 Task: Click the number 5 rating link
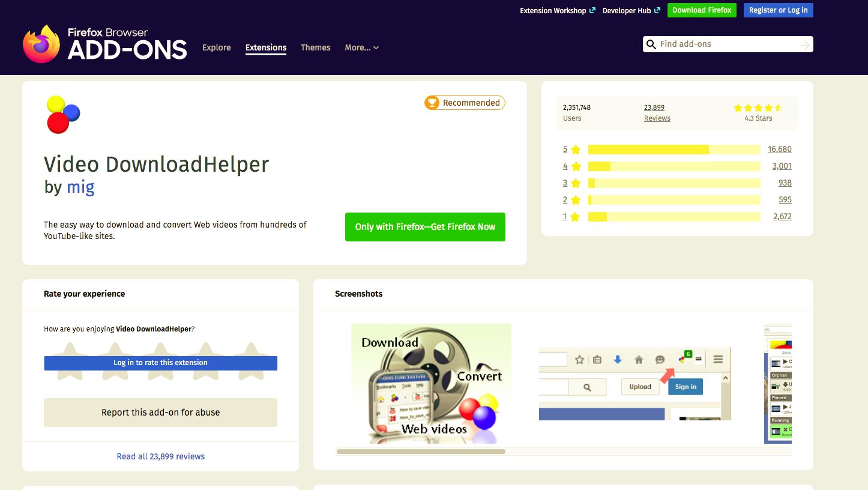tap(565, 150)
